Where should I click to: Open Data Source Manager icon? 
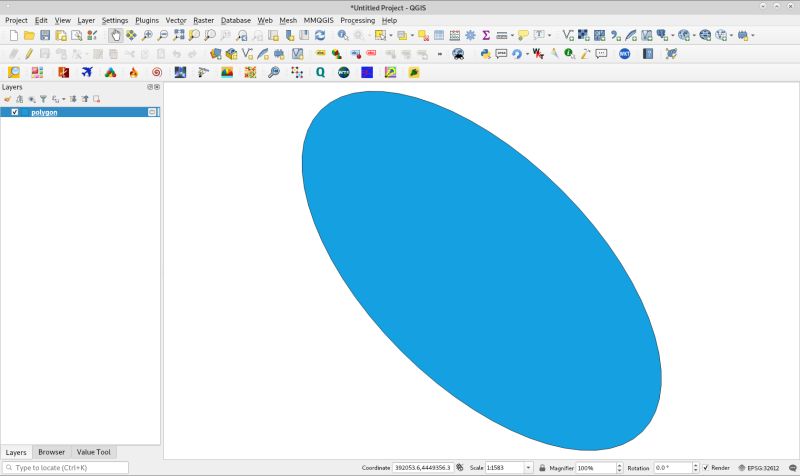coord(215,54)
